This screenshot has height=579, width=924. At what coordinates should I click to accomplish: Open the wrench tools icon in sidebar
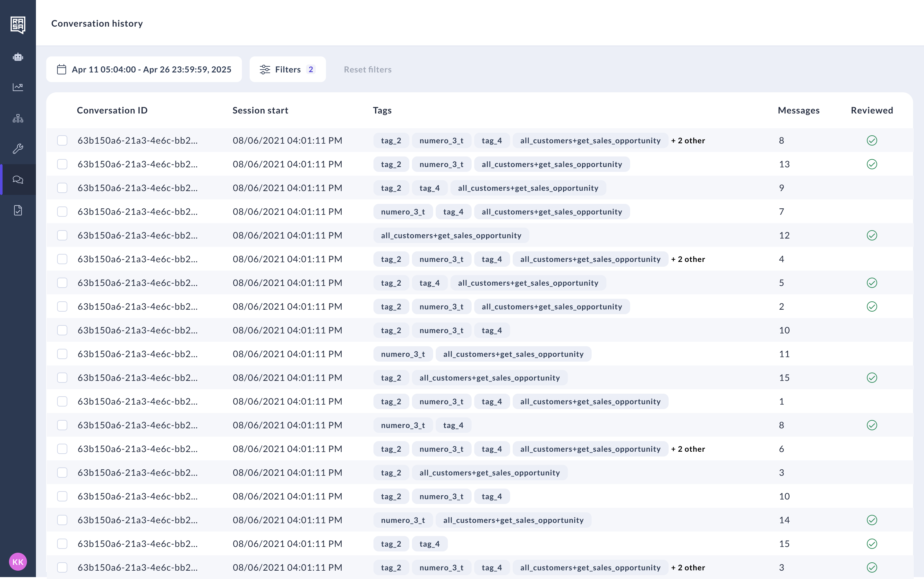[x=18, y=148]
